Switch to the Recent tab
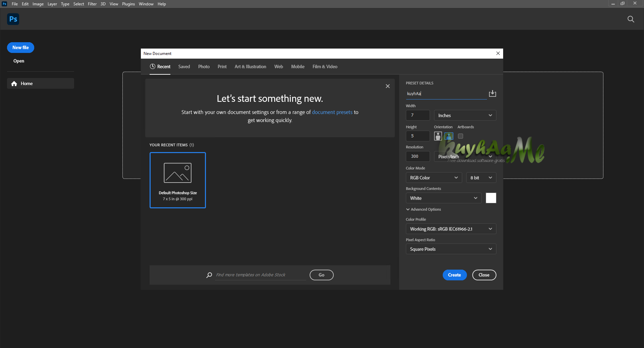 (160, 67)
